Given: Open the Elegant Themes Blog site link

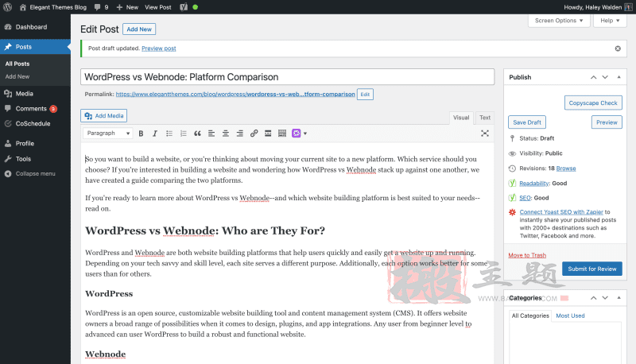Looking at the screenshot, I should [x=53, y=7].
